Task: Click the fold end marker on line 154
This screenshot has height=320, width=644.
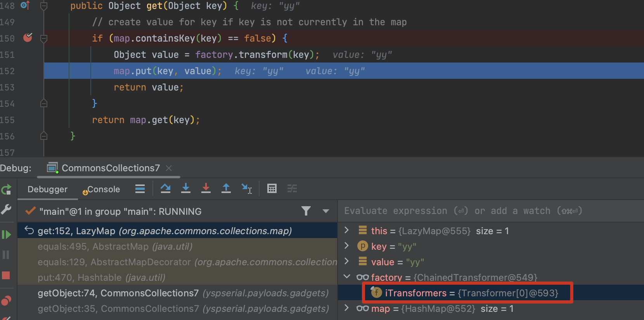Action: [44, 103]
